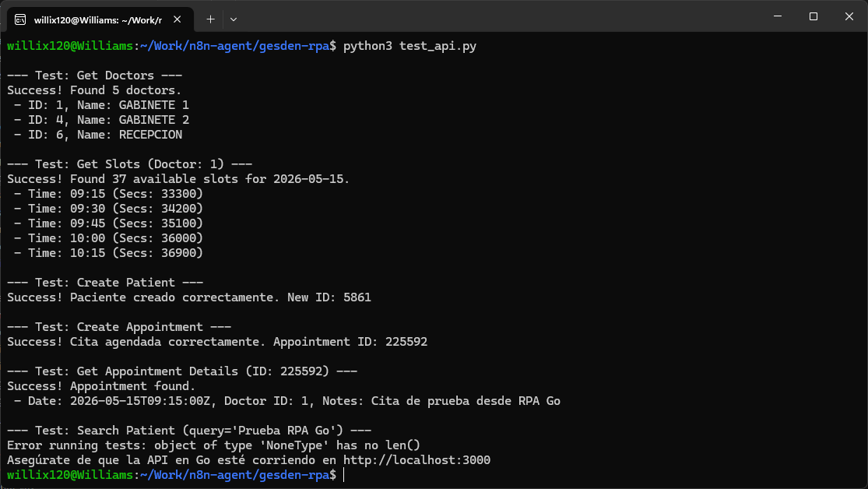The height and width of the screenshot is (489, 868).
Task: Click the 'Error running tests' NoneType line
Action: pyautogui.click(x=213, y=445)
